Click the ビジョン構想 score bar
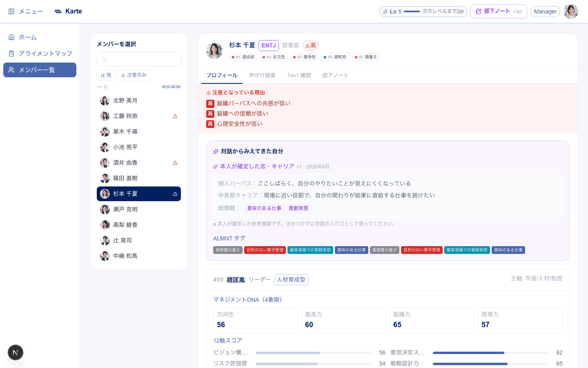This screenshot has width=588, height=368. tap(313, 352)
